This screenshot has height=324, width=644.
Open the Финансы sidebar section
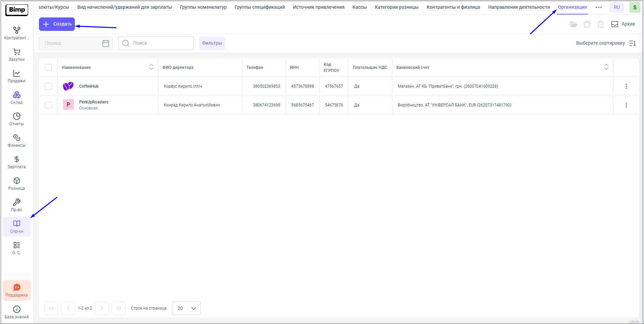[16, 141]
